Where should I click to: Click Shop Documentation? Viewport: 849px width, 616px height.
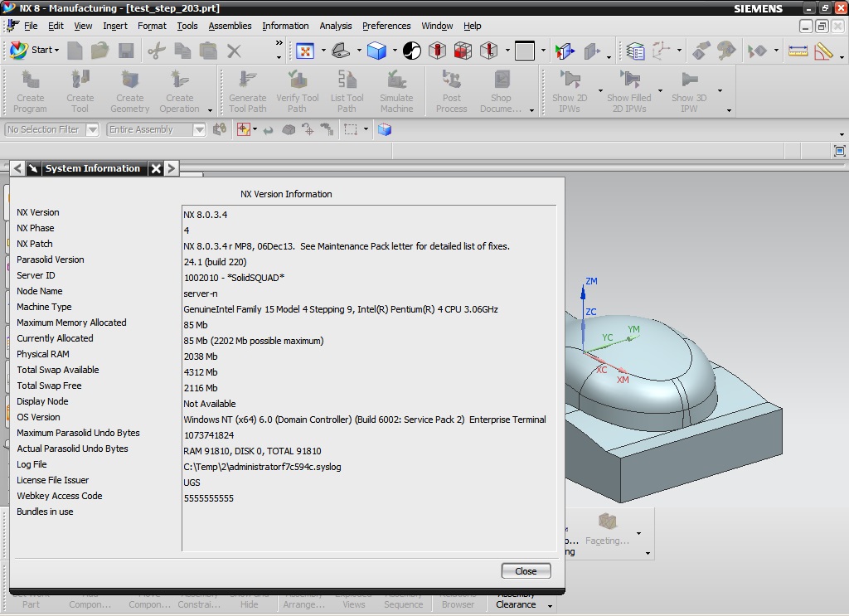[501, 91]
